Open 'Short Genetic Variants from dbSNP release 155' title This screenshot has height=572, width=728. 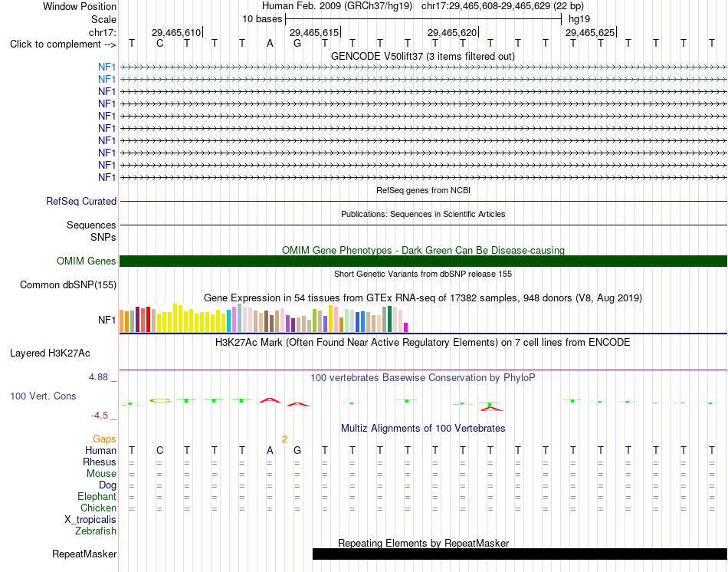423,274
